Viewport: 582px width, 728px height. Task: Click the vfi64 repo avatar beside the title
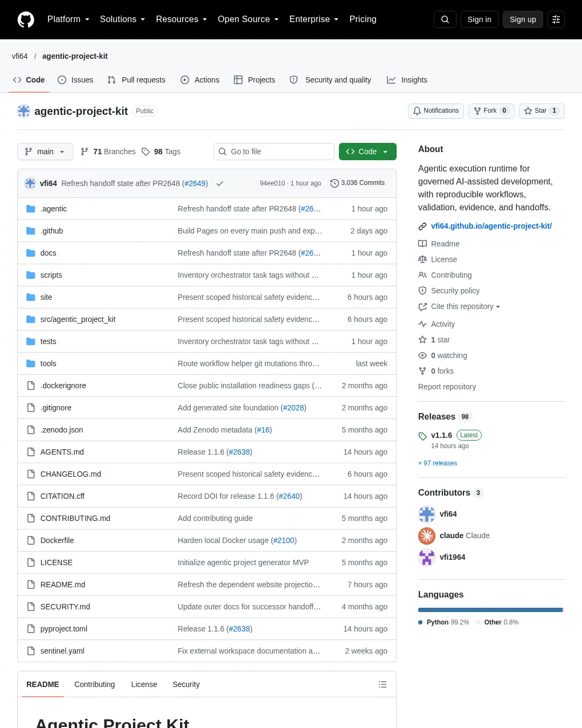[24, 111]
